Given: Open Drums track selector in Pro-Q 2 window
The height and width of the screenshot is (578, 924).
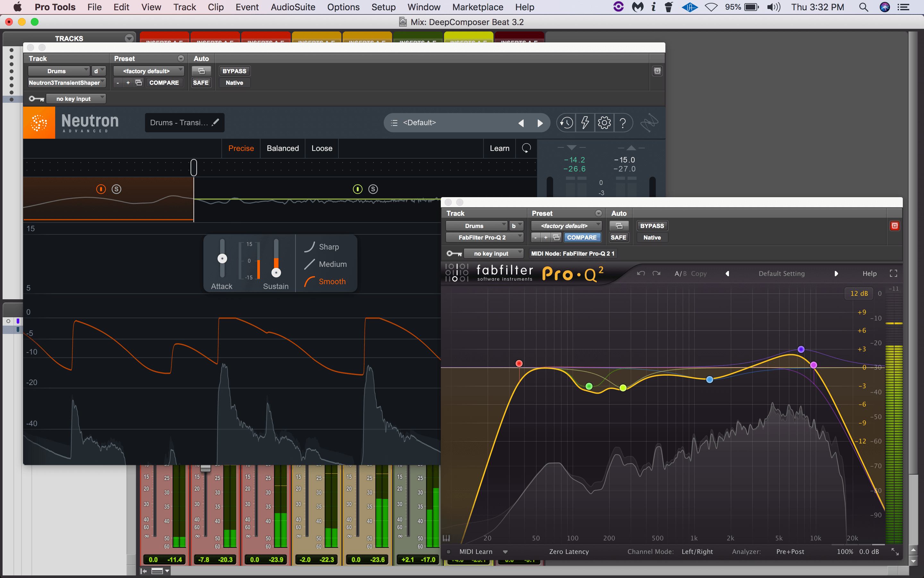Looking at the screenshot, I should (x=476, y=226).
